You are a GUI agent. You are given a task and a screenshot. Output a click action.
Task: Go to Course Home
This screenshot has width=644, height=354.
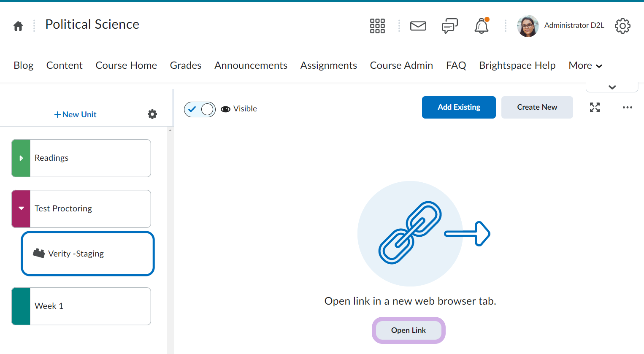[126, 65]
